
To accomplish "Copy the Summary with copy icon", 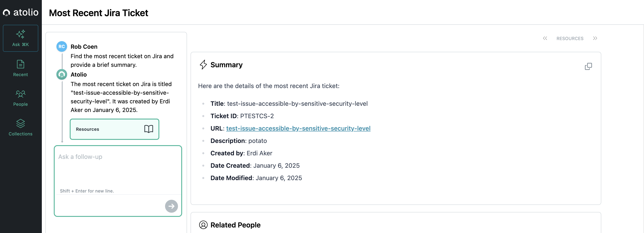I will point(588,66).
